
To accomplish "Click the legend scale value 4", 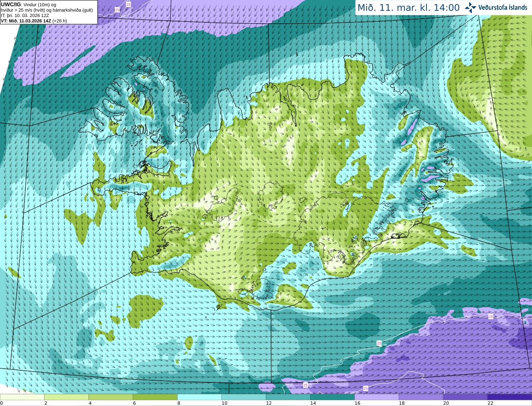I will [90, 403].
